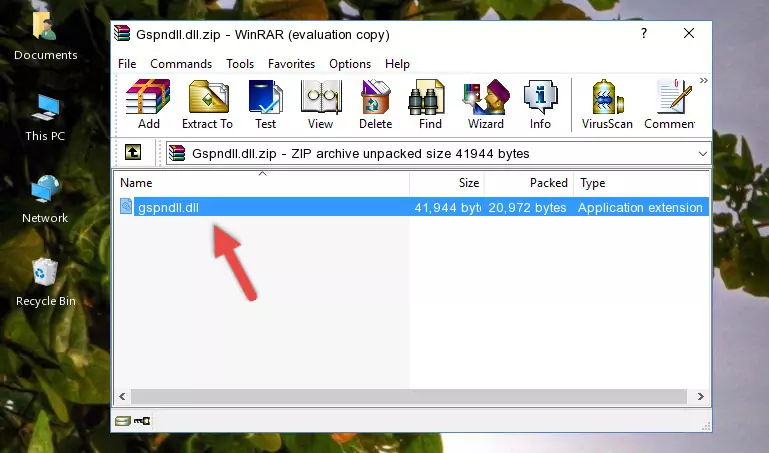769x453 pixels.
Task: Click the 41,944 bytes size cell
Action: tap(447, 207)
